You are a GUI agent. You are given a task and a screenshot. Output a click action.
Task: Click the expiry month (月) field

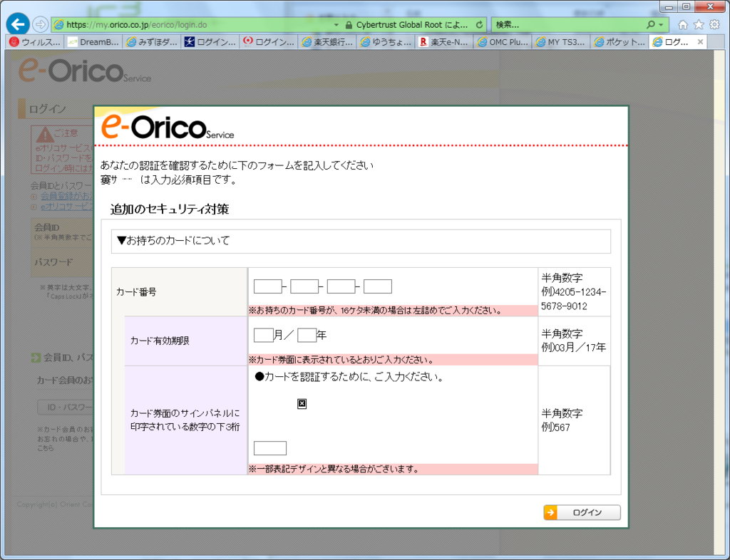tap(264, 336)
